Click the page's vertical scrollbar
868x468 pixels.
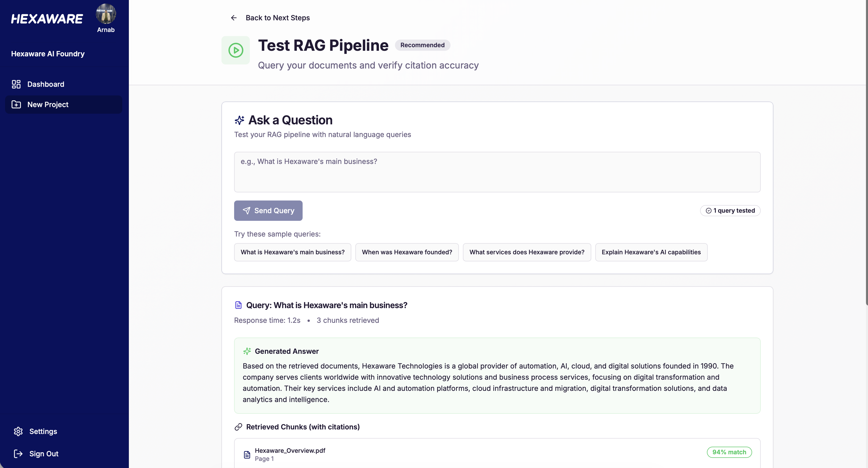[866, 152]
